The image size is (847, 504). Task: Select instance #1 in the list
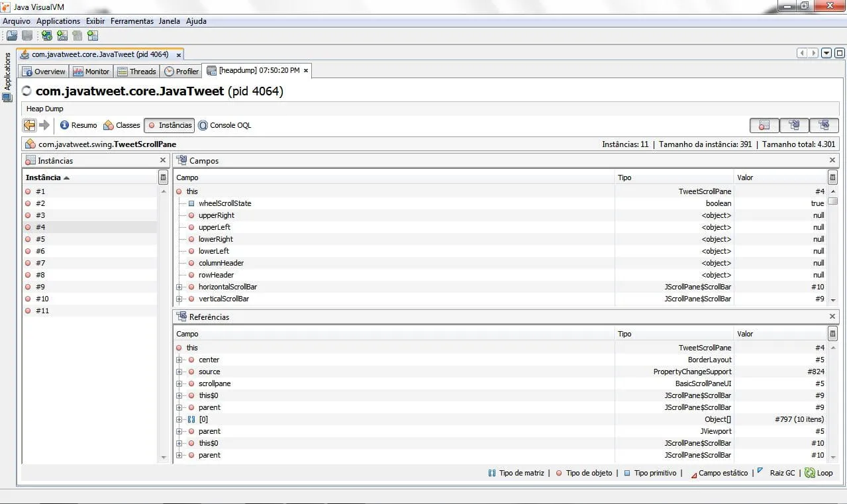pos(90,191)
